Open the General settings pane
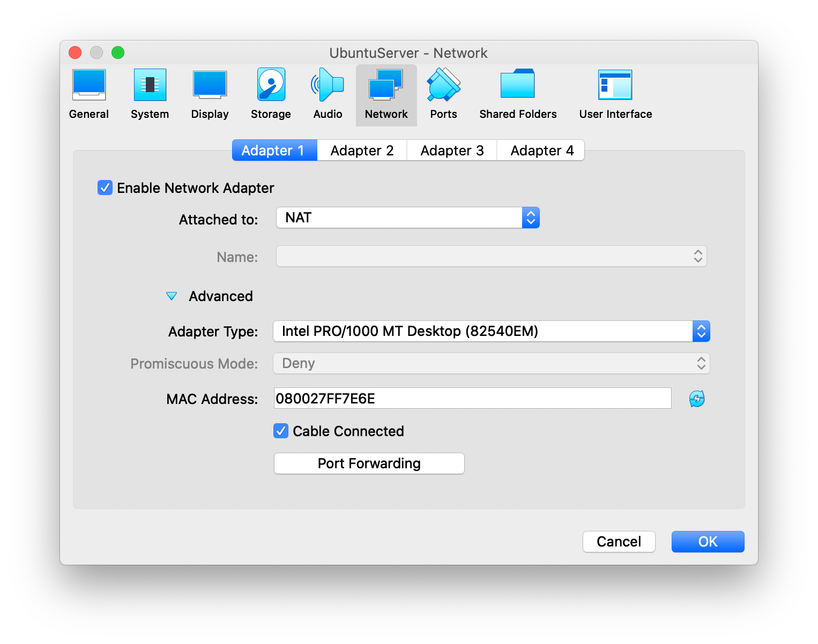 point(89,94)
